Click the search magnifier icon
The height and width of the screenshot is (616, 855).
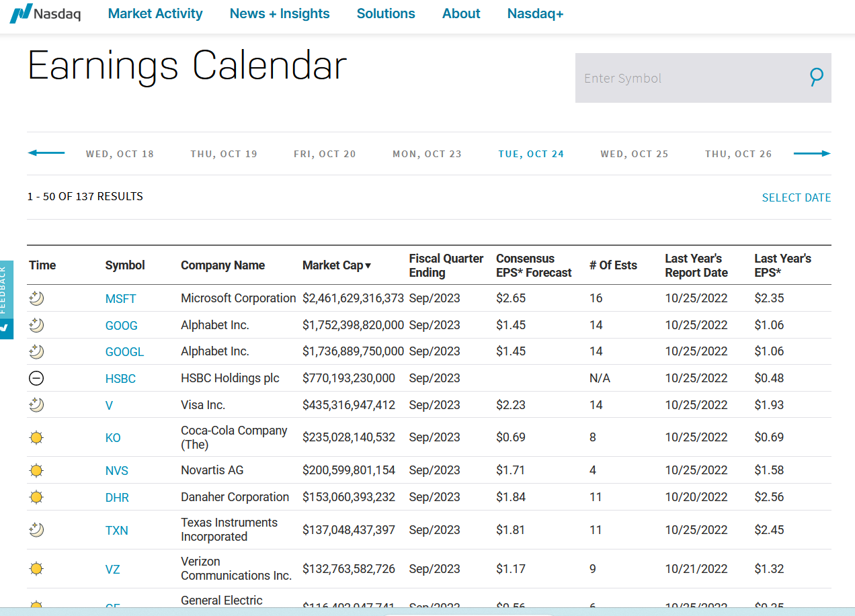[816, 77]
